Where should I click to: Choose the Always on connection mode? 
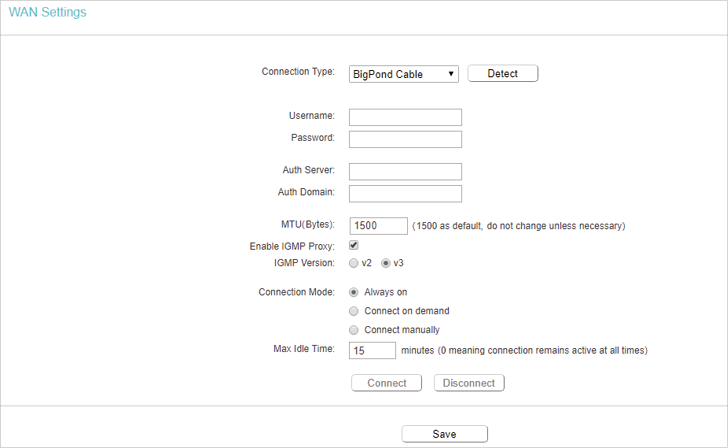pos(354,292)
